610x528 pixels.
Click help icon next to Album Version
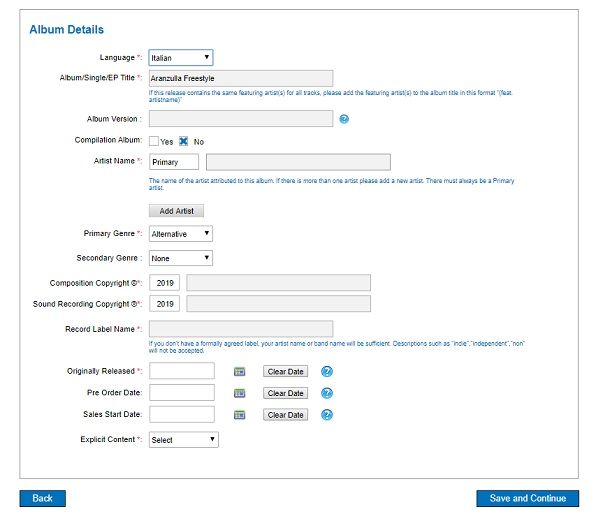344,119
